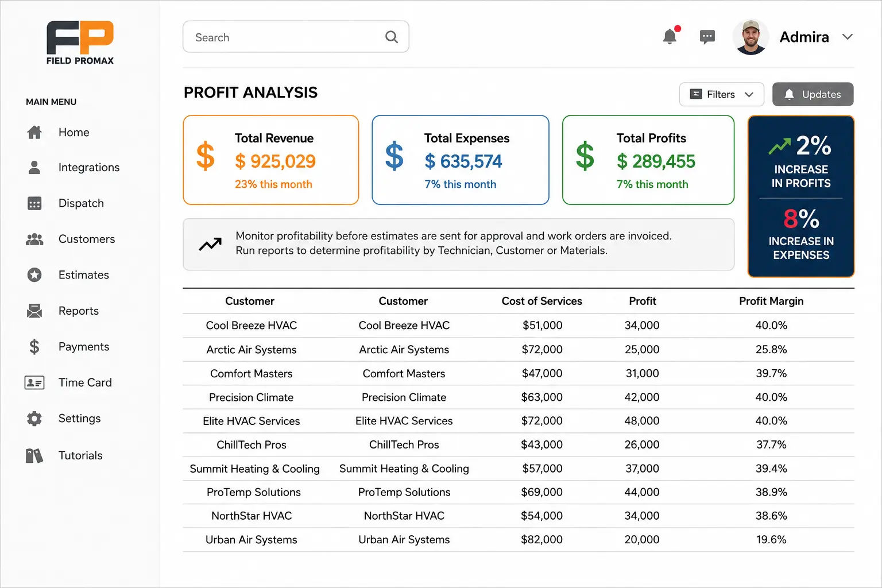
Task: Click the Home house icon
Action: click(x=34, y=132)
